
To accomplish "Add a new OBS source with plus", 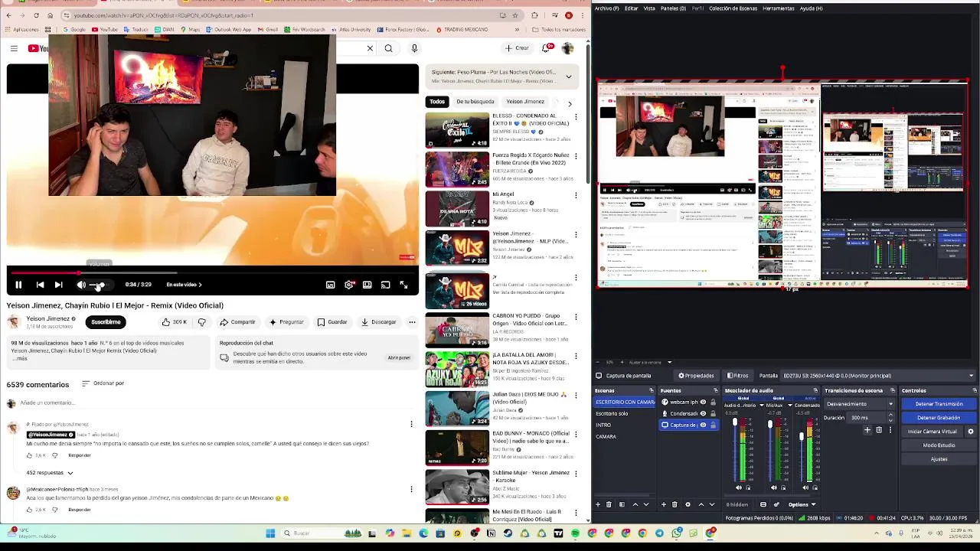I will (665, 504).
